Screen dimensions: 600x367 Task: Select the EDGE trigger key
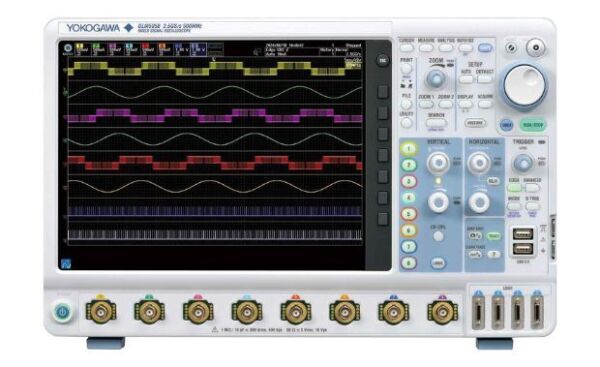point(514,188)
